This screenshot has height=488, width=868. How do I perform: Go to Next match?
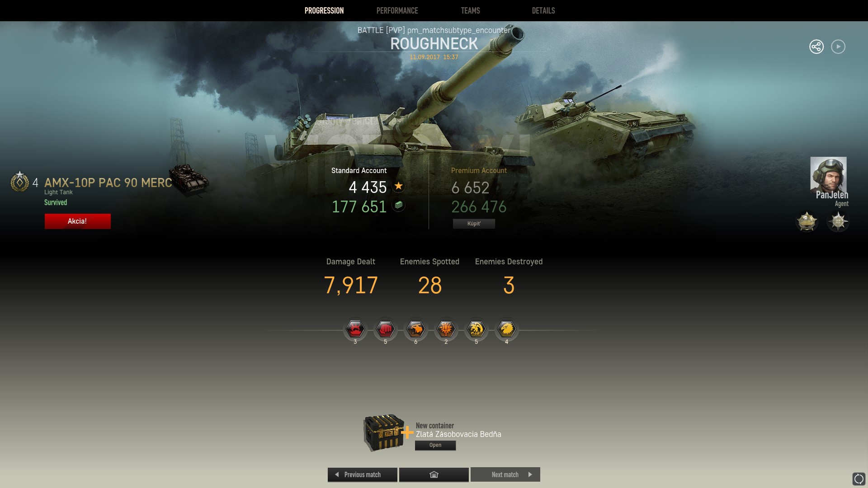[x=505, y=474]
